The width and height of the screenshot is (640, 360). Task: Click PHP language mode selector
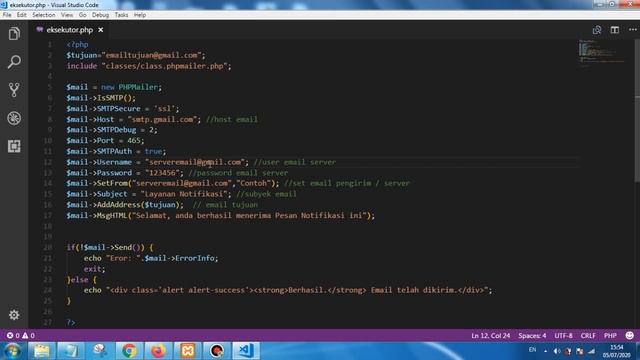point(610,336)
